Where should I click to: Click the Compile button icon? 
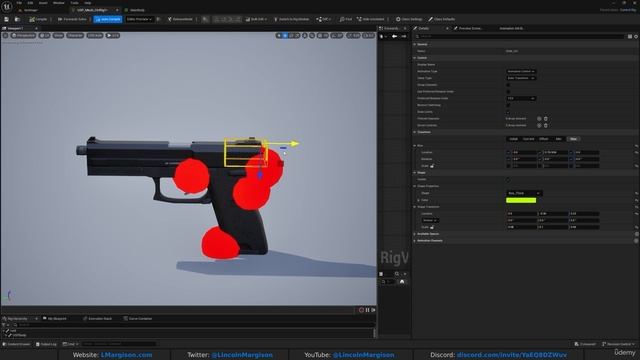tap(32, 19)
